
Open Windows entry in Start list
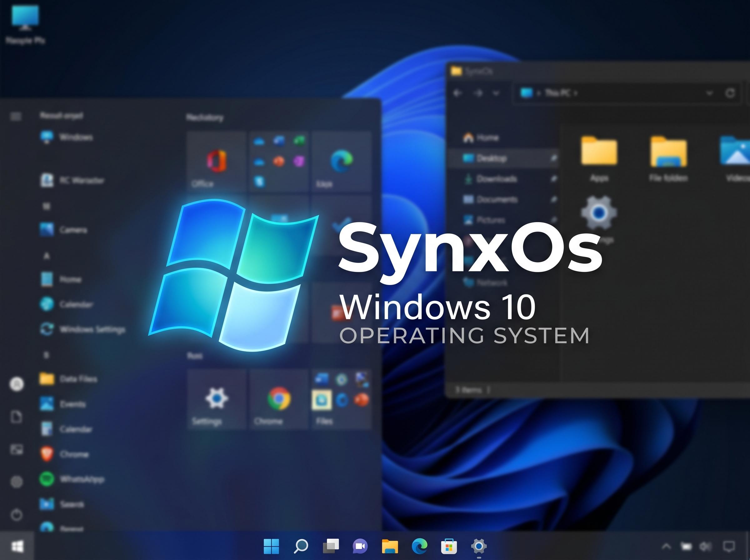pos(67,137)
